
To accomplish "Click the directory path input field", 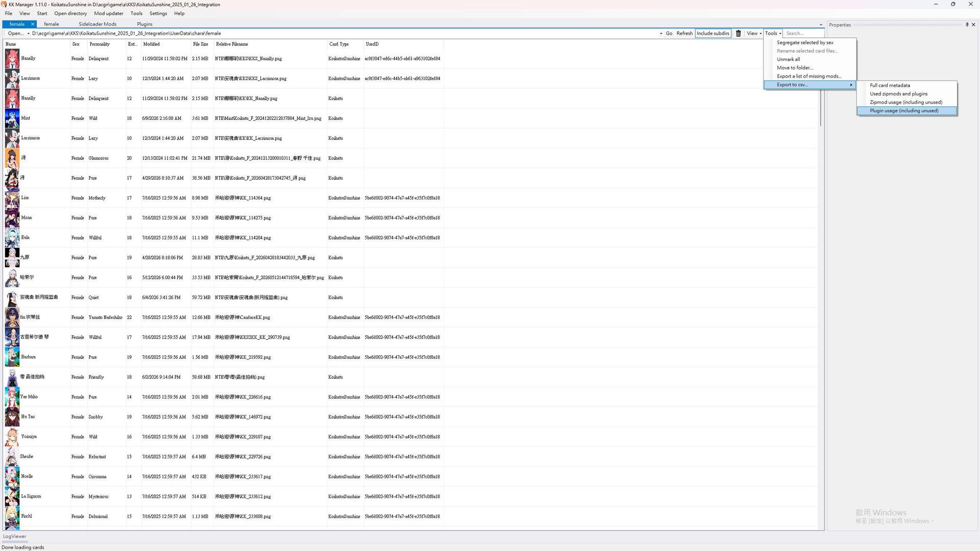I will click(x=344, y=34).
